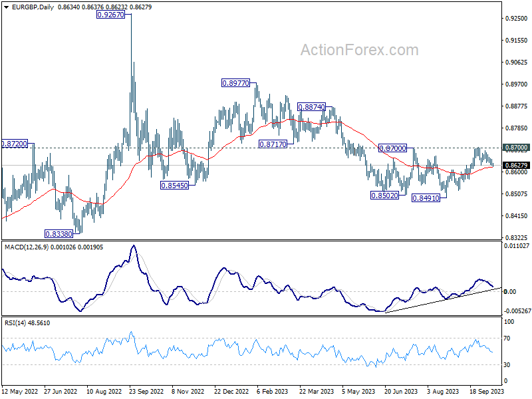Image resolution: width=532 pixels, height=399 pixels.
Task: Click the 0.85020 price label
Action: [x=384, y=195]
